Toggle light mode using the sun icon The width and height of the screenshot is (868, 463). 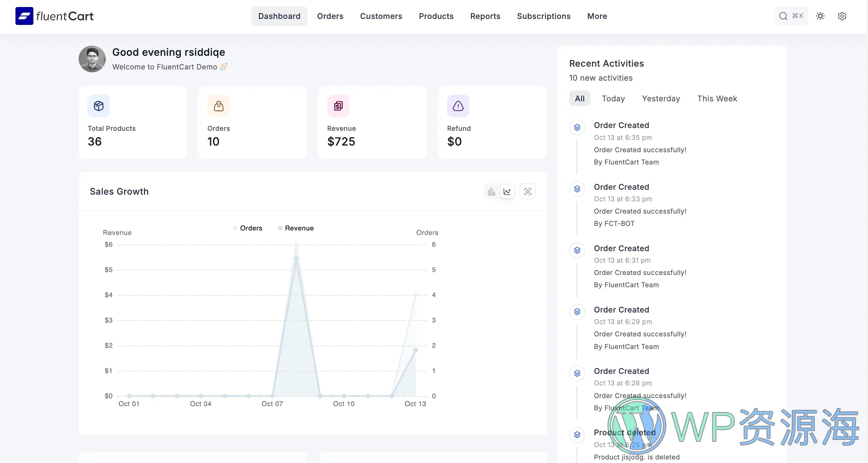(x=820, y=16)
